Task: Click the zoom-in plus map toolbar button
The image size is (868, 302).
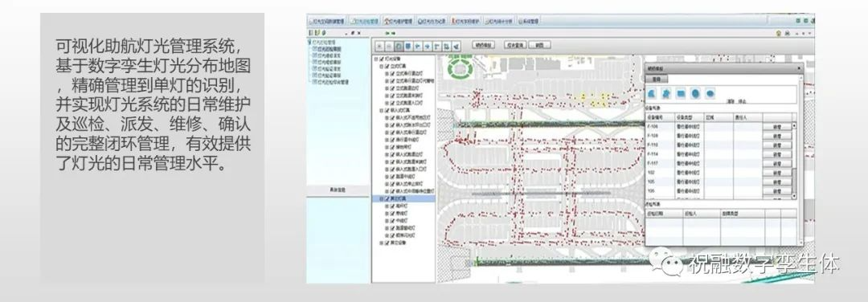Action: 379,47
